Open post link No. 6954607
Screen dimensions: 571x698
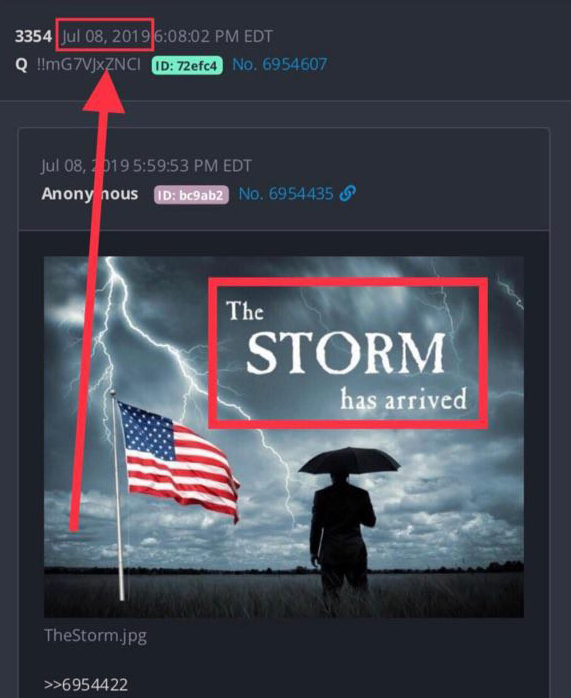[279, 65]
